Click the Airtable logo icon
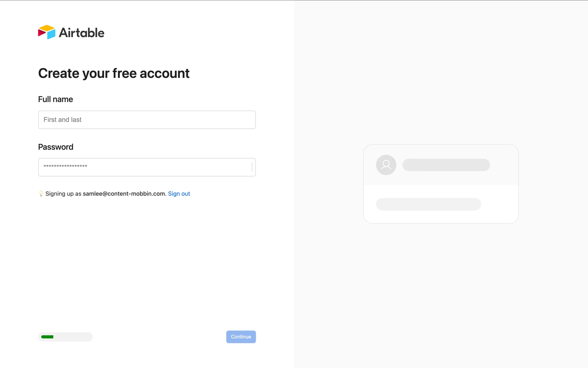588x368 pixels. click(47, 32)
